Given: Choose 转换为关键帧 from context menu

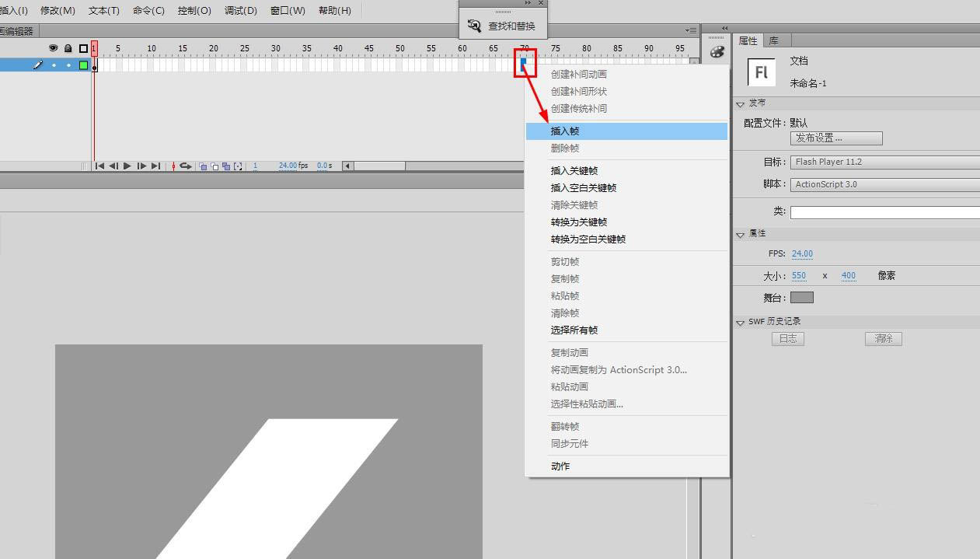Looking at the screenshot, I should tap(626, 222).
